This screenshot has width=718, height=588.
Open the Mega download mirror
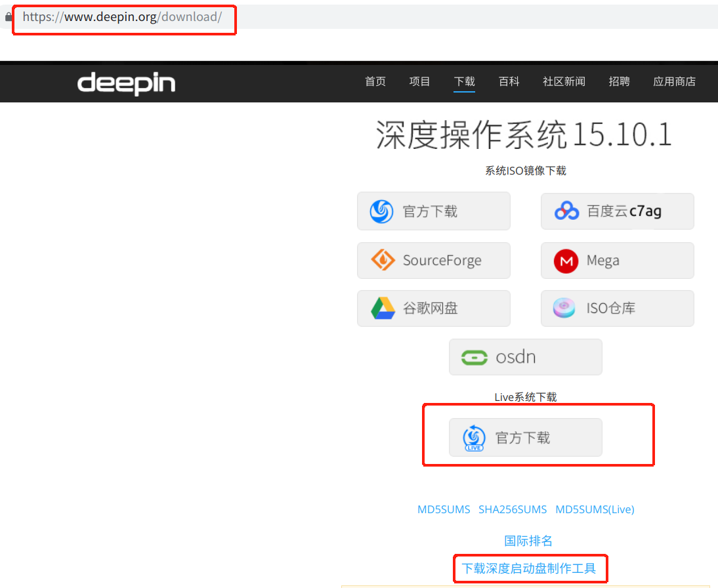pos(617,260)
